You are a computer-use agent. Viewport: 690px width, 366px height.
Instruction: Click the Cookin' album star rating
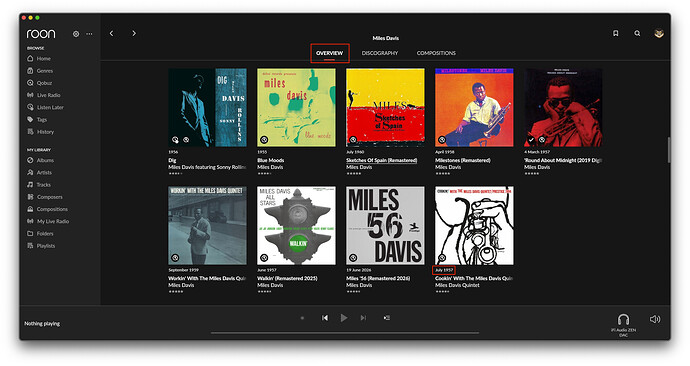pyautogui.click(x=443, y=292)
